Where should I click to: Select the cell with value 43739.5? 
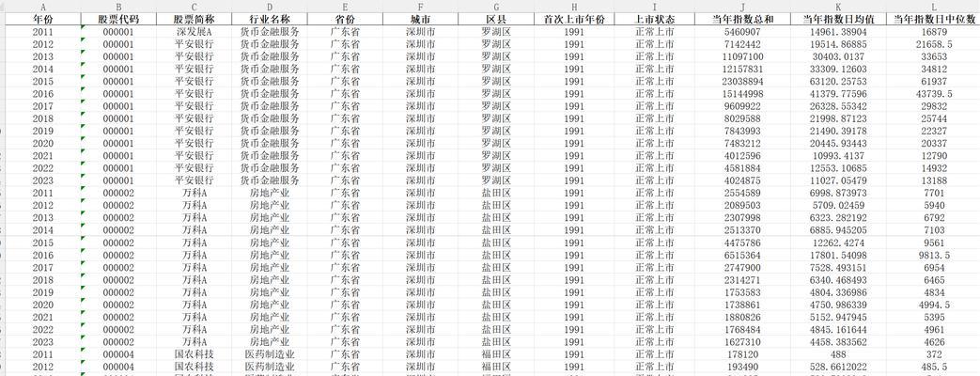(x=933, y=94)
